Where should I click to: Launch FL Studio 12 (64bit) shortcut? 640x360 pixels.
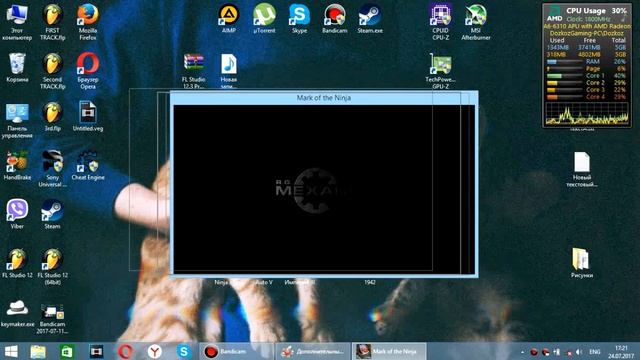pyautogui.click(x=52, y=267)
